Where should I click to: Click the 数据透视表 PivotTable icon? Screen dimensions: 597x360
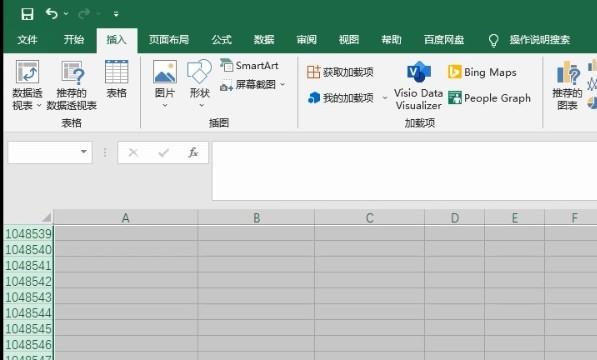27,72
